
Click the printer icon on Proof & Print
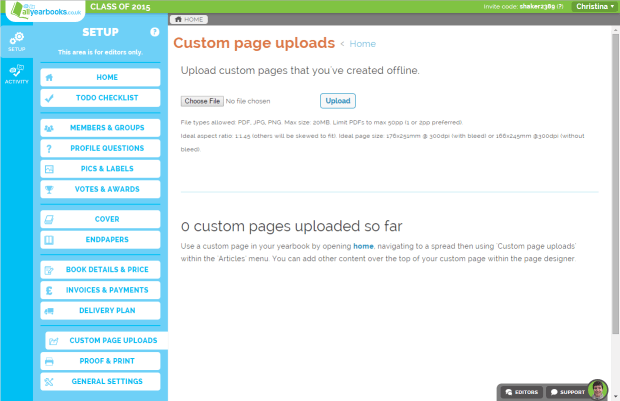[x=49, y=361]
